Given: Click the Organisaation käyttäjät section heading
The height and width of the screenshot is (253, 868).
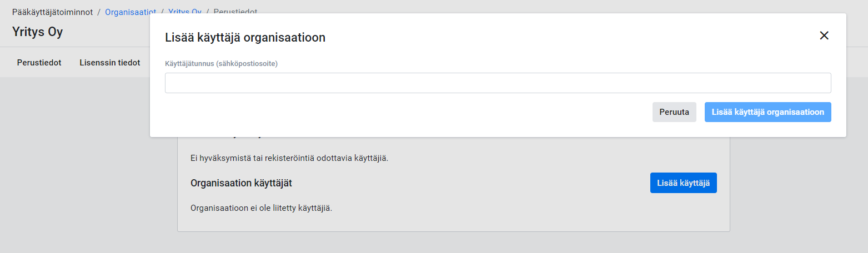Looking at the screenshot, I should coord(241,183).
